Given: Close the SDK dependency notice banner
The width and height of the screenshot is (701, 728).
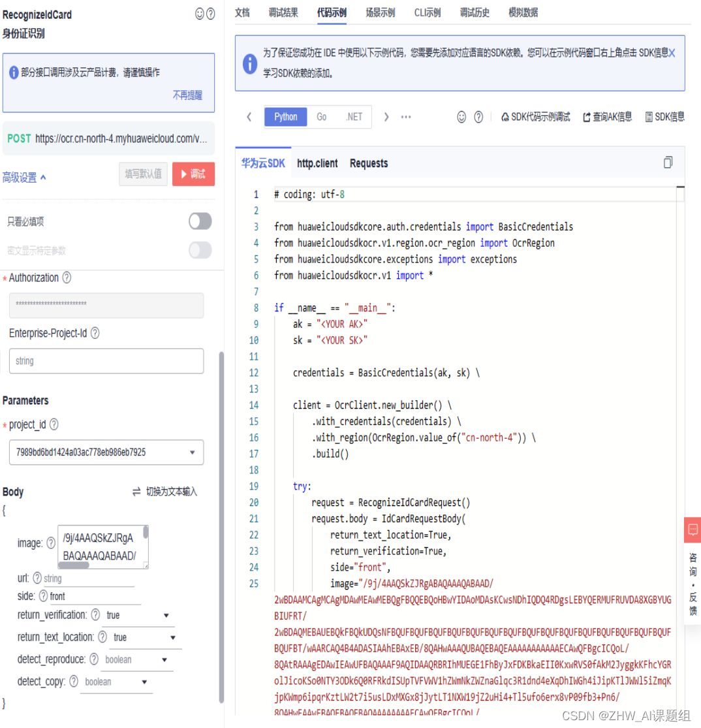Looking at the screenshot, I should [672, 53].
